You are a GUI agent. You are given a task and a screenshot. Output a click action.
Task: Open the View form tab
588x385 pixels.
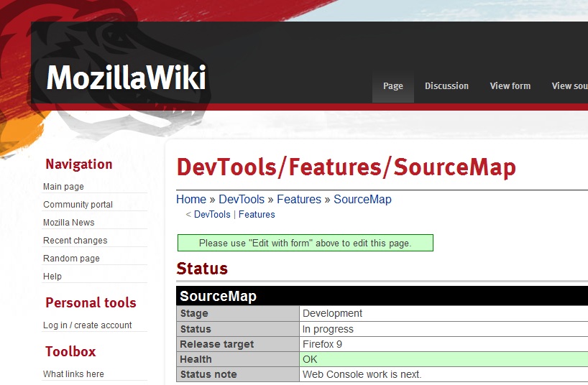[x=510, y=86]
